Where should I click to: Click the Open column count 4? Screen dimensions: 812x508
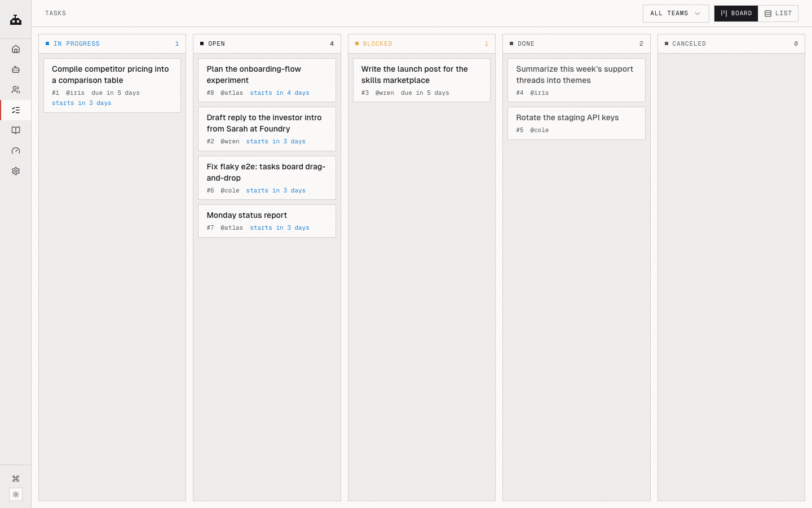tap(332, 44)
